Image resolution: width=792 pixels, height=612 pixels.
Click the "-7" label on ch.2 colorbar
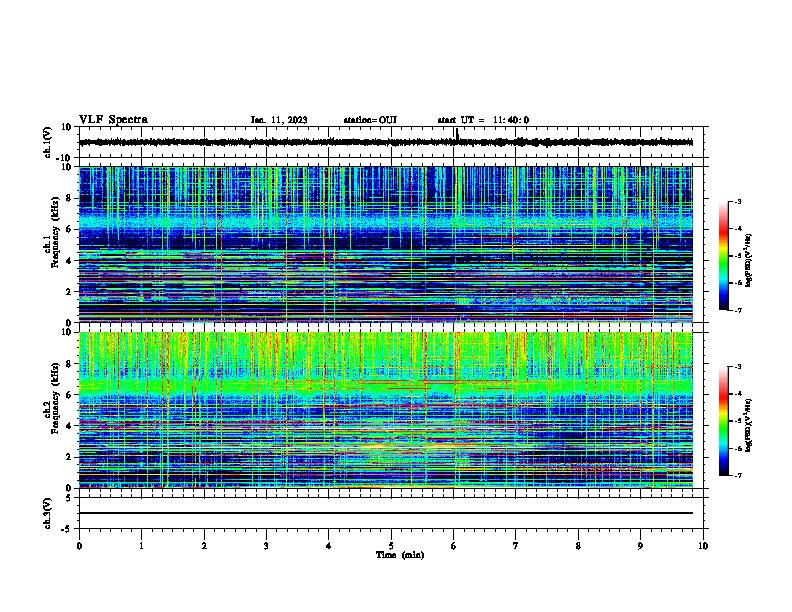737,475
